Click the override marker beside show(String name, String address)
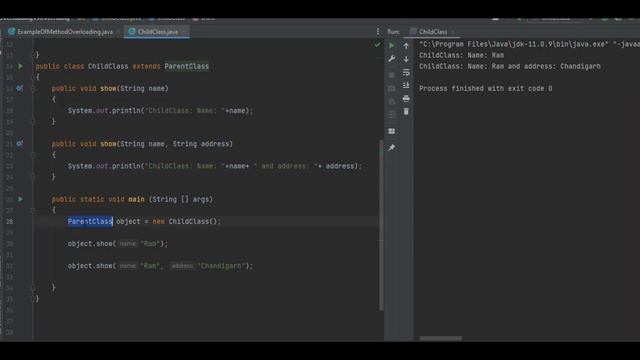640x360 pixels. click(20, 144)
